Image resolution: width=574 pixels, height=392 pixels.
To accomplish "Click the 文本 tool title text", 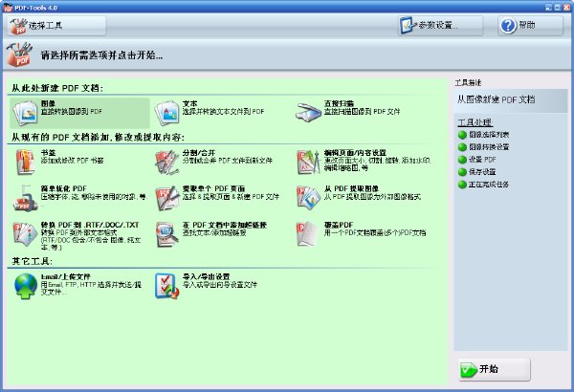I will pyautogui.click(x=189, y=103).
